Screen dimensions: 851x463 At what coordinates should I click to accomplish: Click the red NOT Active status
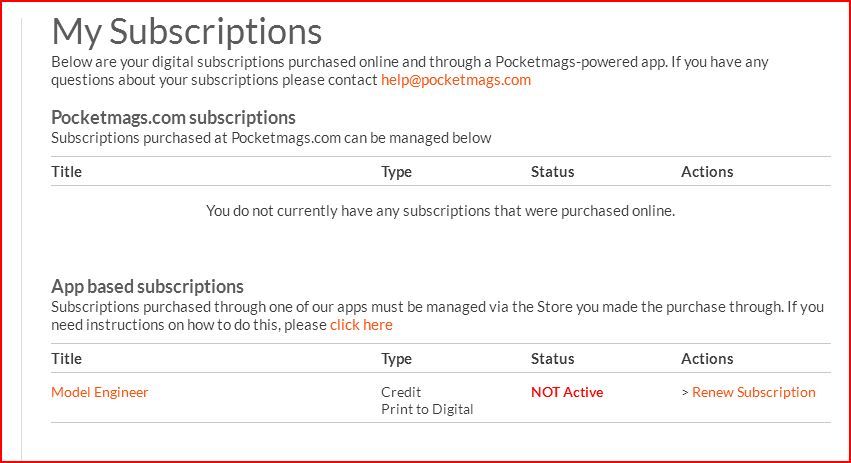[567, 392]
